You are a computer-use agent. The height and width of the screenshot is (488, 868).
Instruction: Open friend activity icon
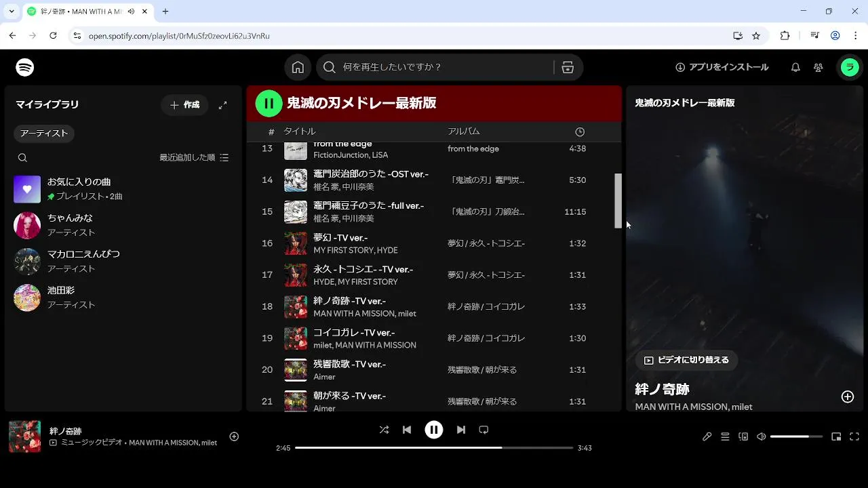click(x=818, y=67)
